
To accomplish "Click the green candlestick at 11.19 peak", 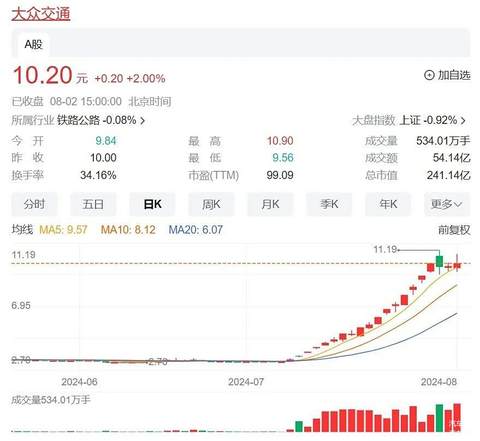I will (x=440, y=262).
